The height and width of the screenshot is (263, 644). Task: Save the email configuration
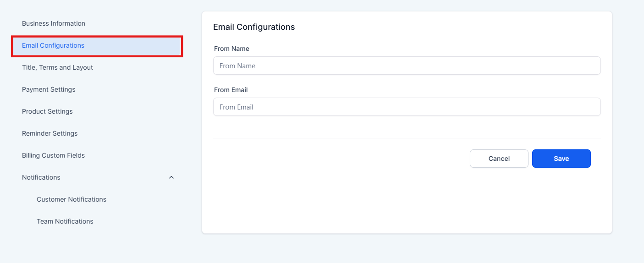coord(561,159)
